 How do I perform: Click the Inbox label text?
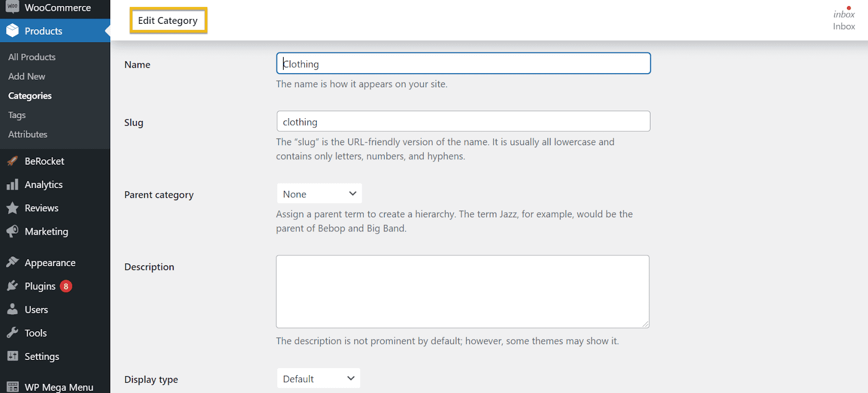[844, 26]
